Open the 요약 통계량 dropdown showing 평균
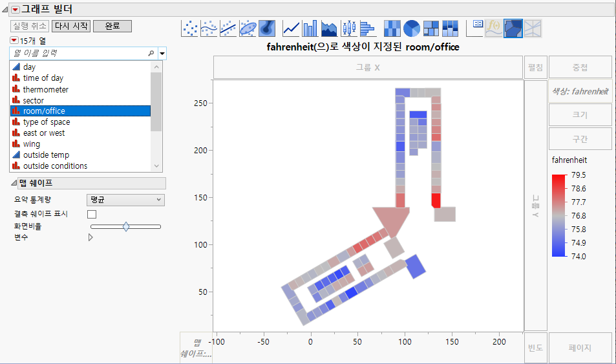This screenshot has height=364, width=616. pyautogui.click(x=125, y=200)
